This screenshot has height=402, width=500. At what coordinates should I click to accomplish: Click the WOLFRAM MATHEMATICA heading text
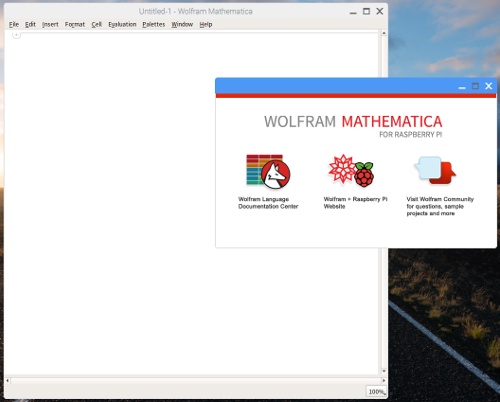tap(353, 122)
